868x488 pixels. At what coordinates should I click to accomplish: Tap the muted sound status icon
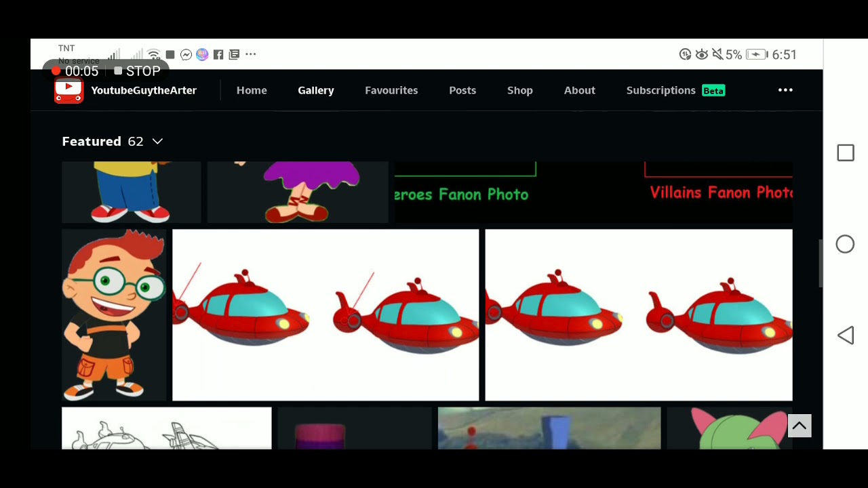click(717, 54)
